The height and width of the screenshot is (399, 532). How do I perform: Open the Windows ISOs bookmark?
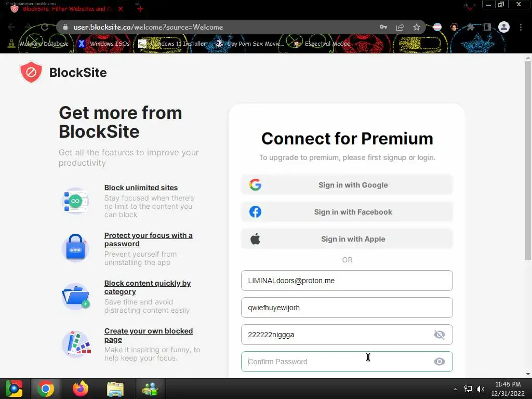click(104, 44)
